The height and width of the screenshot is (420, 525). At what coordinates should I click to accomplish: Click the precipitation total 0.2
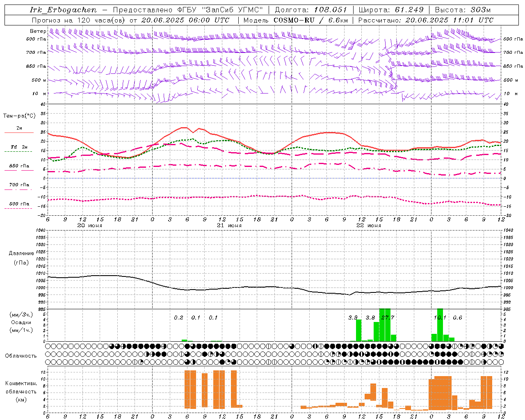(178, 318)
